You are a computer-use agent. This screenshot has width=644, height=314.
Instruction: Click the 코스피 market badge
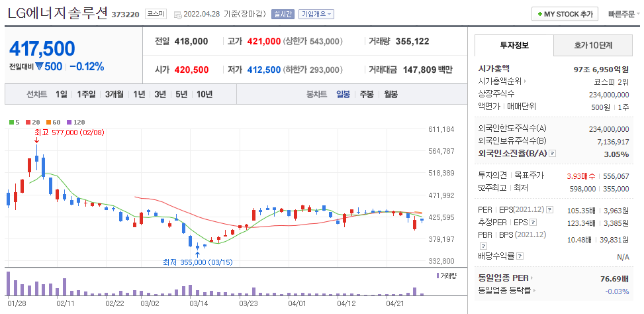[156, 14]
